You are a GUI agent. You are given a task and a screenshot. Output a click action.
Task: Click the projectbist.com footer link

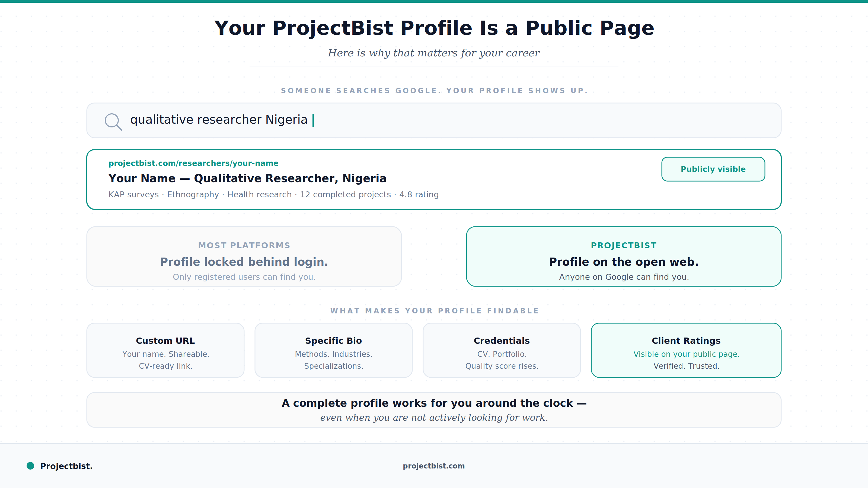pyautogui.click(x=433, y=466)
